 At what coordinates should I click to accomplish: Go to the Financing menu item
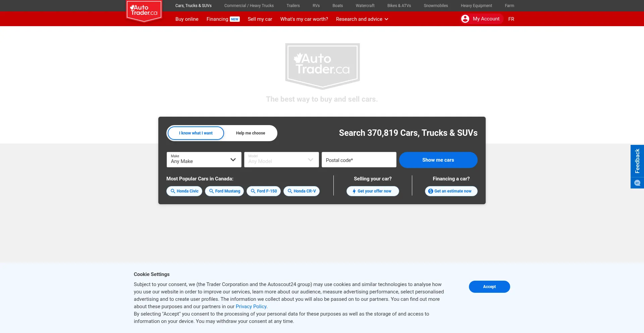pos(217,19)
